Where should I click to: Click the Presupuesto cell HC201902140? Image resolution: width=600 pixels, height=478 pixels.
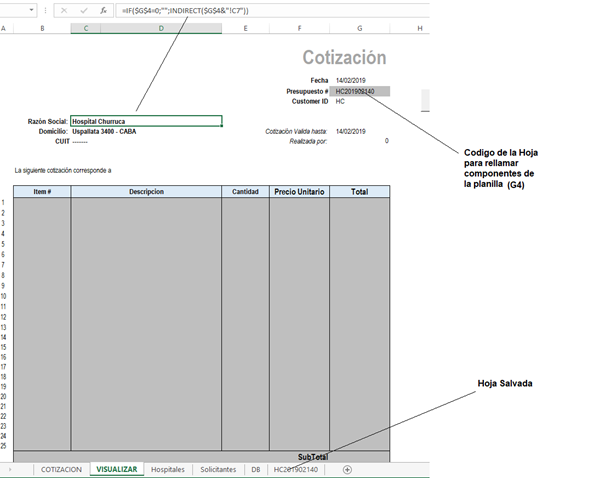coord(359,91)
